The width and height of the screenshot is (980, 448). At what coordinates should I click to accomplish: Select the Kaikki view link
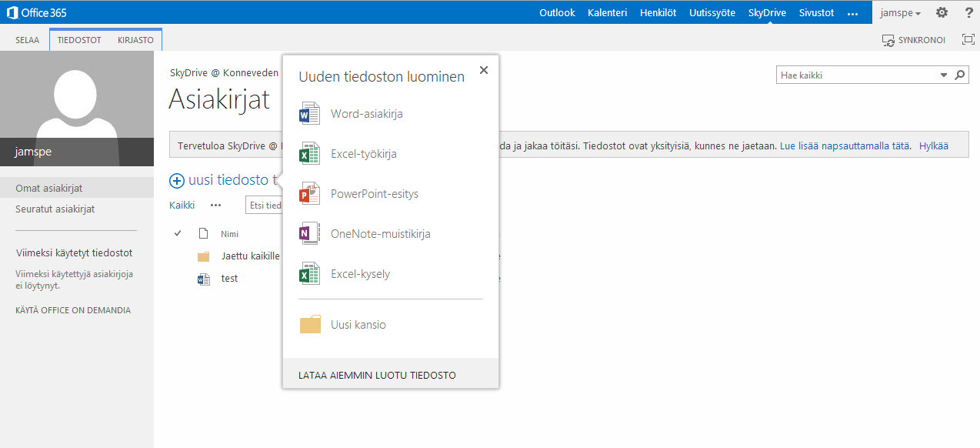(182, 206)
